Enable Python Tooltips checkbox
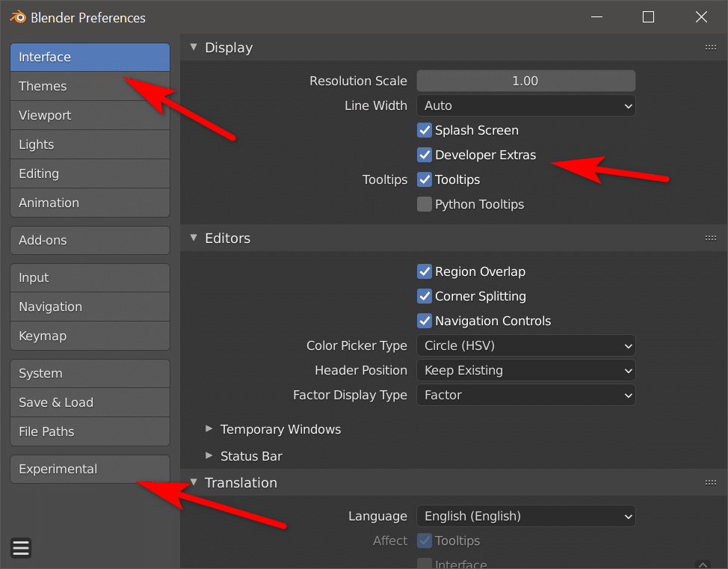 coord(425,204)
